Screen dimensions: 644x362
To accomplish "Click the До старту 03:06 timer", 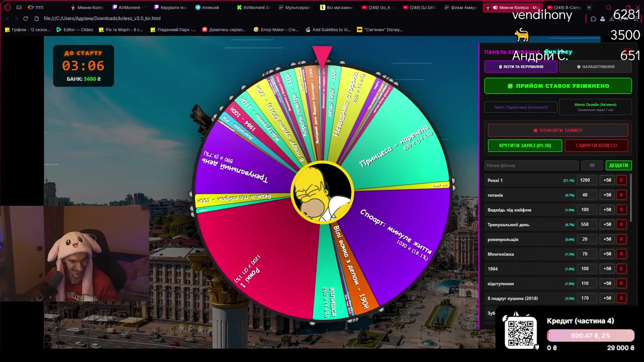I will pyautogui.click(x=84, y=65).
